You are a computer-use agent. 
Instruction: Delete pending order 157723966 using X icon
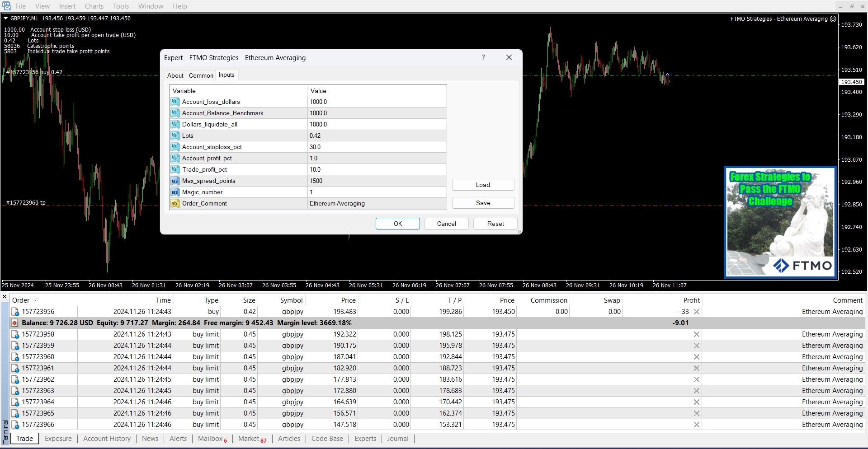[x=696, y=425]
